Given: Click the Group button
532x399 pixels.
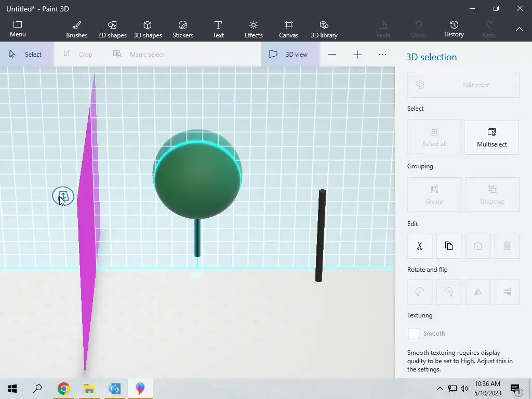Looking at the screenshot, I should pyautogui.click(x=434, y=195).
